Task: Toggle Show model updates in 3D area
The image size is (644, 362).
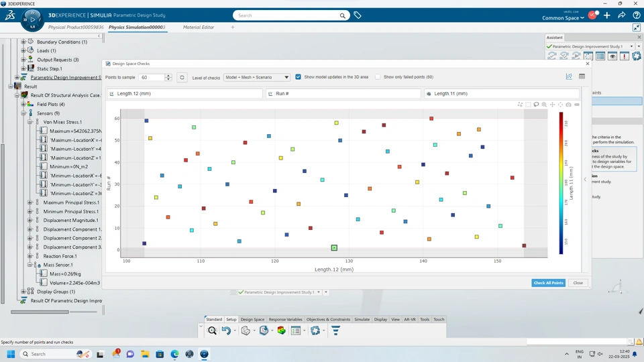Action: click(x=298, y=76)
